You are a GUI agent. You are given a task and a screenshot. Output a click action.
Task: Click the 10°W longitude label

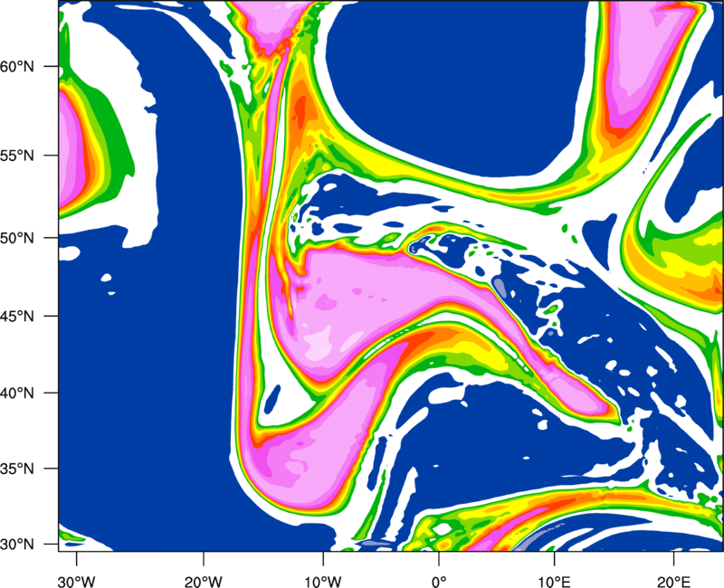pos(323,582)
